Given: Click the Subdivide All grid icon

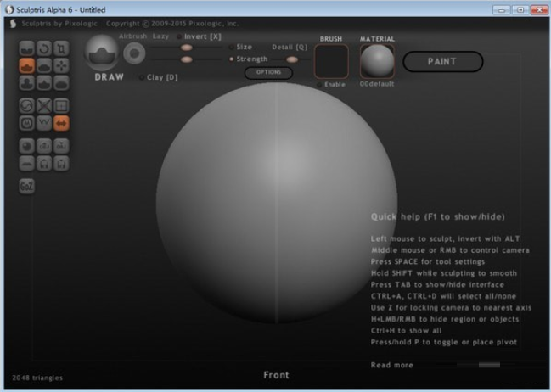Looking at the screenshot, I should [x=61, y=106].
